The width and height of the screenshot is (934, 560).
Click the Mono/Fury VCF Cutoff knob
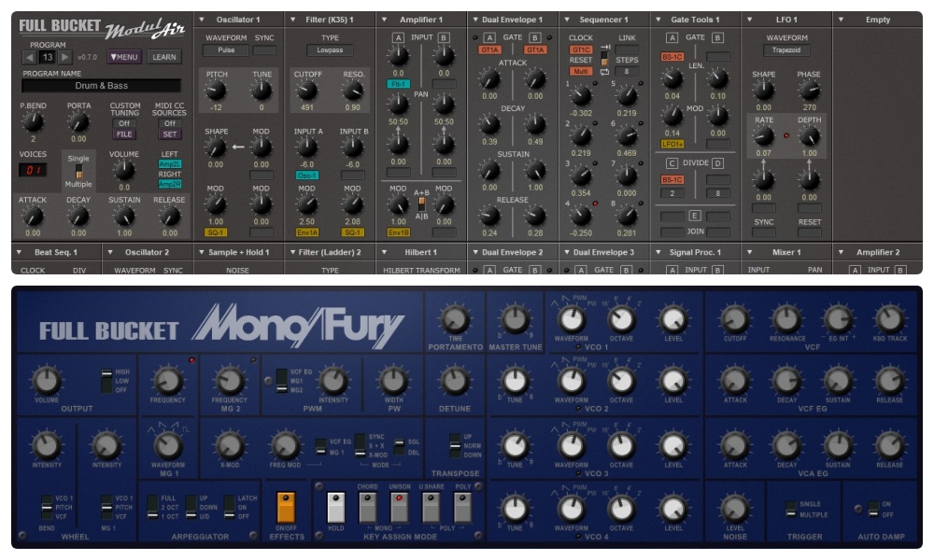(735, 319)
